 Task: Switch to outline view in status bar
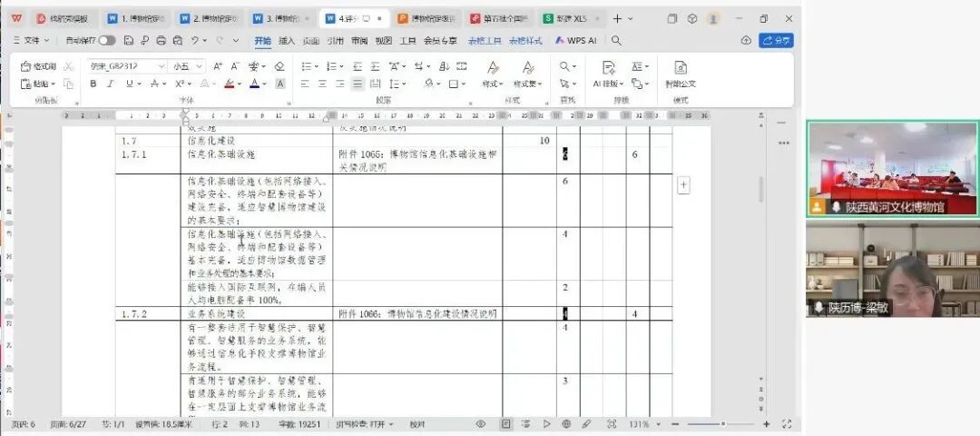(525, 423)
